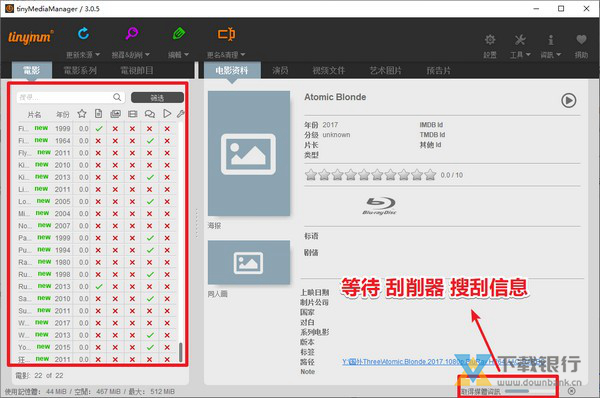Switch to the 電影 movies tab
The height and width of the screenshot is (398, 600).
pos(31,70)
